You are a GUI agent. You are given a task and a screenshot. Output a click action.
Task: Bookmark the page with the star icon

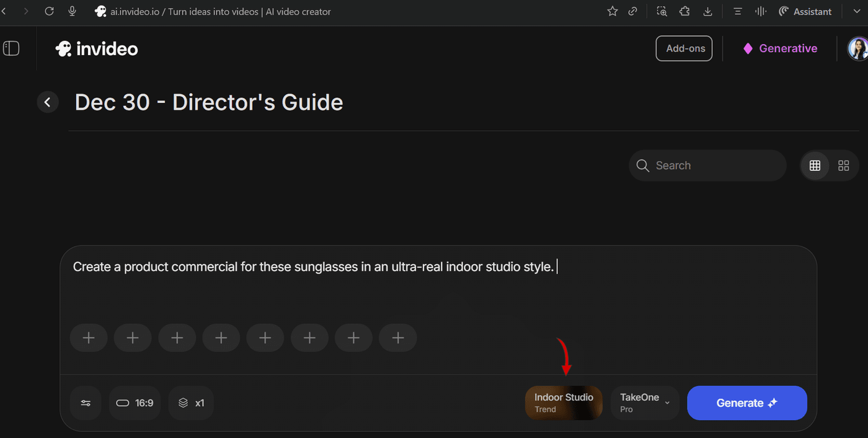613,11
